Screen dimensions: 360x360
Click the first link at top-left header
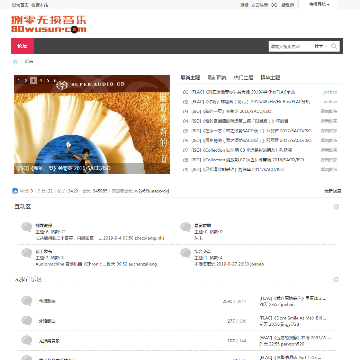click(20, 5)
